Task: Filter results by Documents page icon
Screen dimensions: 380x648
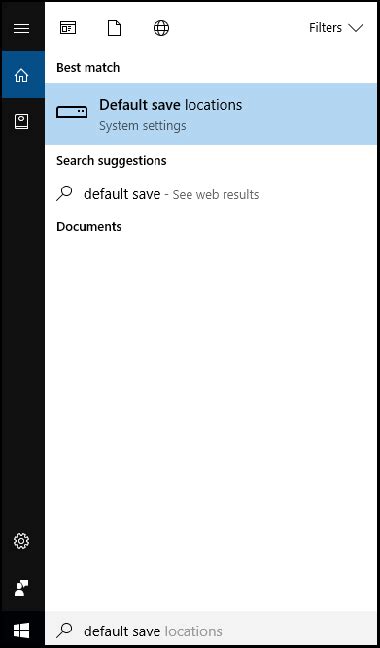Action: point(114,28)
